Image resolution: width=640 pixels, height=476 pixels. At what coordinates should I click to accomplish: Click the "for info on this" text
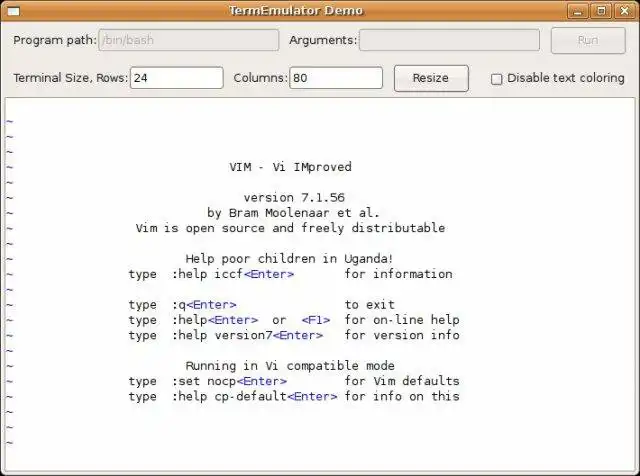(402, 396)
